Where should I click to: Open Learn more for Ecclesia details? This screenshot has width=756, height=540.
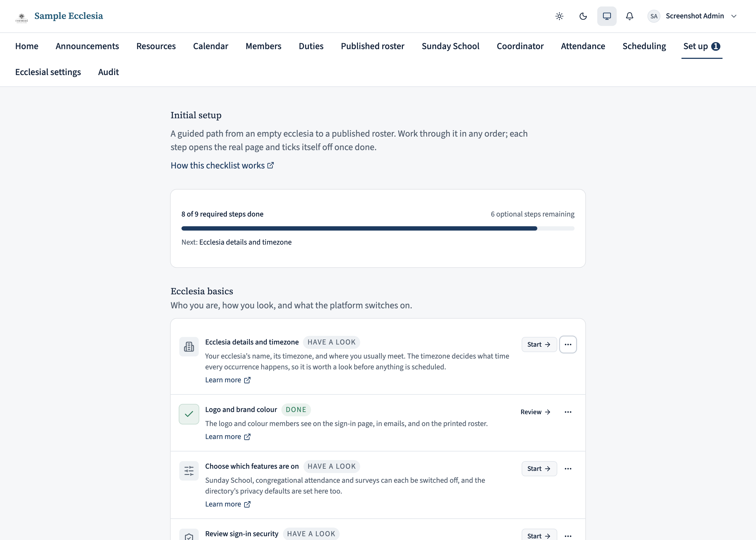click(228, 380)
